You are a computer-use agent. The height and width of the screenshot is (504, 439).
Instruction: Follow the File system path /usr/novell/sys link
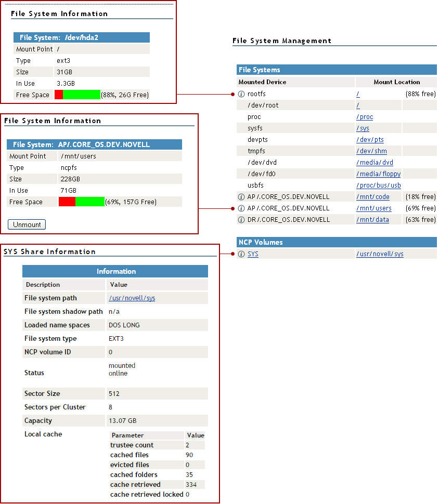click(132, 298)
